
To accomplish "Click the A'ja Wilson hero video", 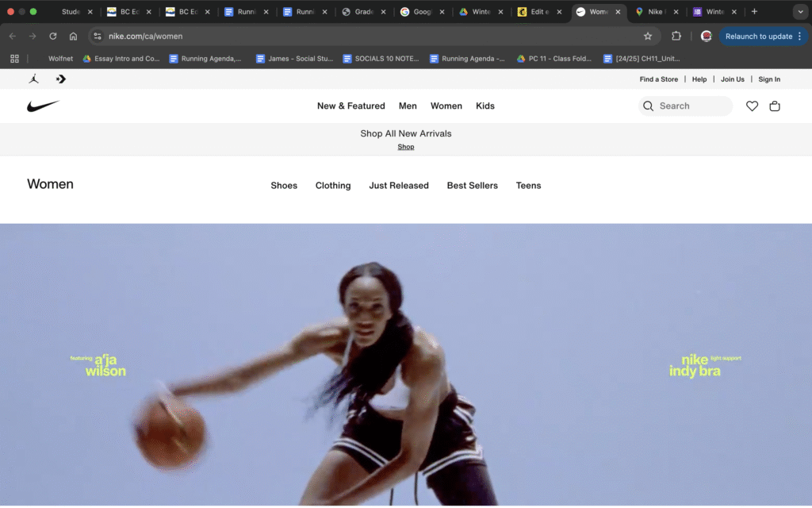I will click(x=406, y=365).
